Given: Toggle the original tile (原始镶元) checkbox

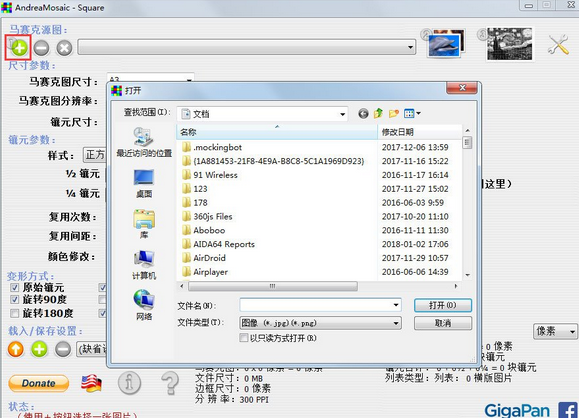Looking at the screenshot, I should point(14,287).
